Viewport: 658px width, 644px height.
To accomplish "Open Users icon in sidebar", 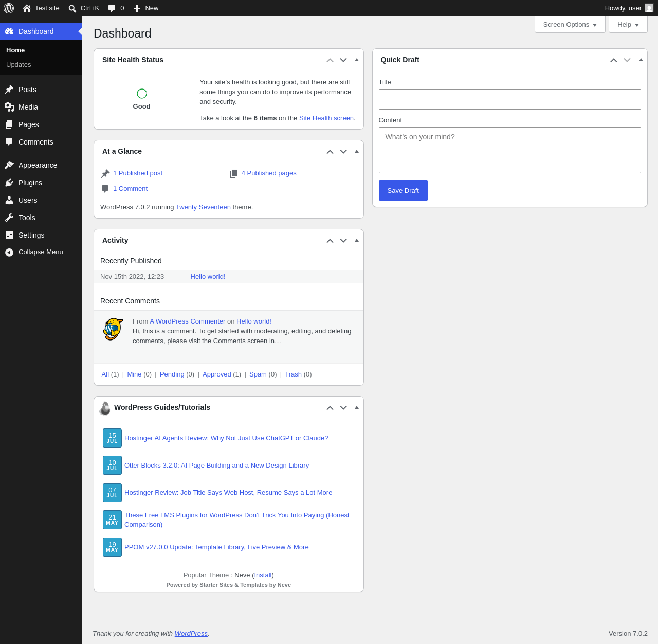I will (x=9, y=200).
